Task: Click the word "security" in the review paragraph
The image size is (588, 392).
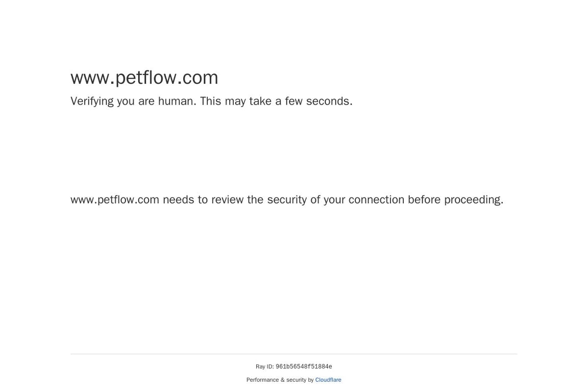Action: [286, 200]
